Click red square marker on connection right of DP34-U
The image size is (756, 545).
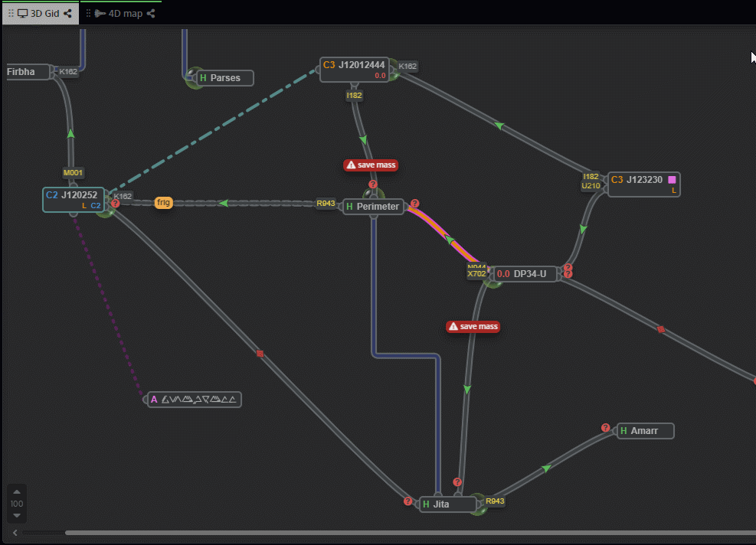pyautogui.click(x=661, y=330)
